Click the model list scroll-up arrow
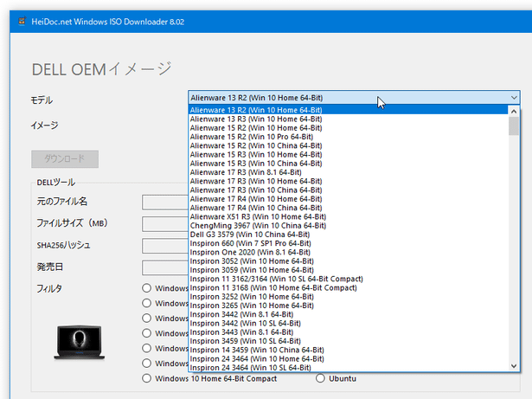 514,111
